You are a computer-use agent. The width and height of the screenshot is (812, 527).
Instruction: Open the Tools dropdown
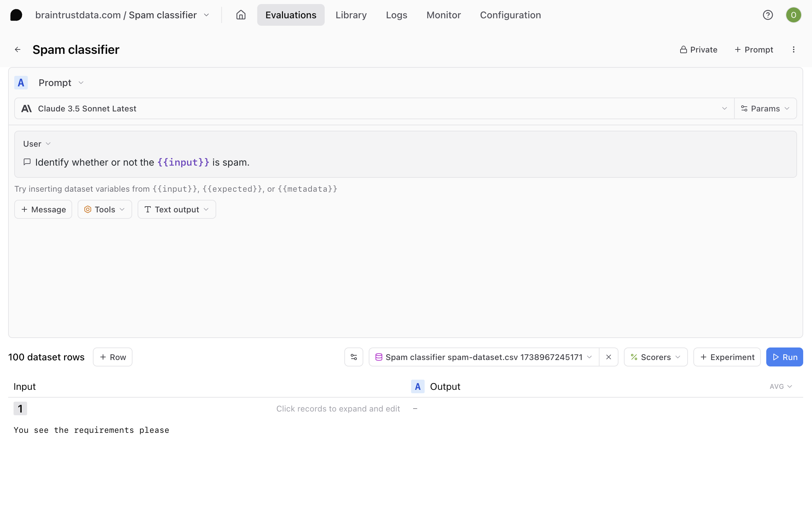pos(104,209)
